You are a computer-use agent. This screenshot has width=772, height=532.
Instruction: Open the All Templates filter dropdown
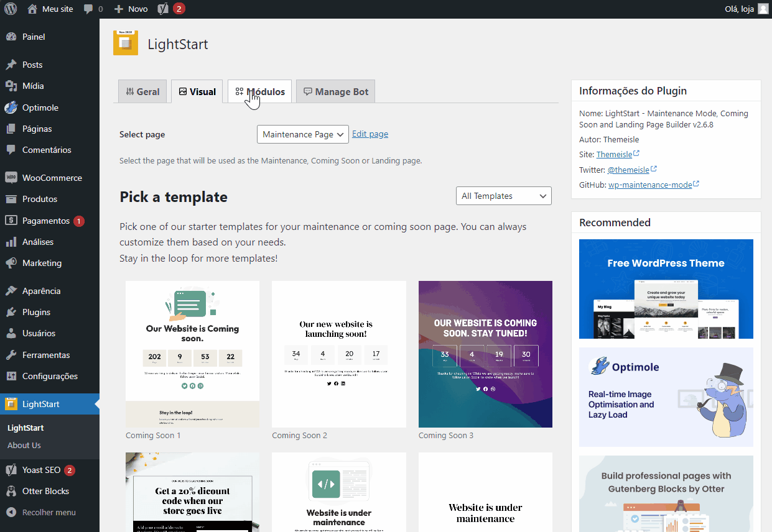[504, 196]
